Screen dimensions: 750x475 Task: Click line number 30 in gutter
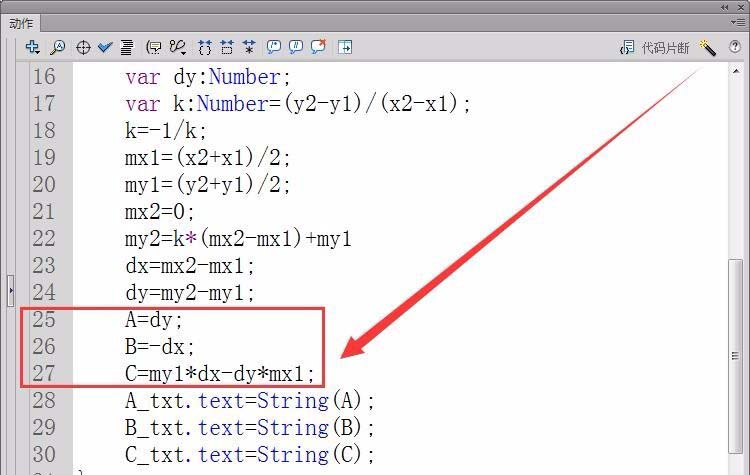click(x=44, y=454)
